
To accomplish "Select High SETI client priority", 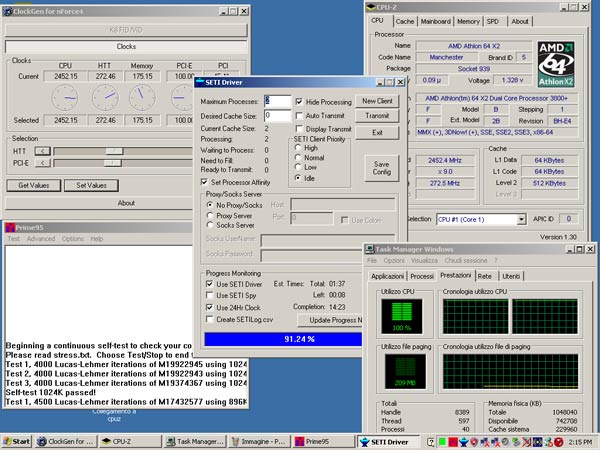I will 298,148.
